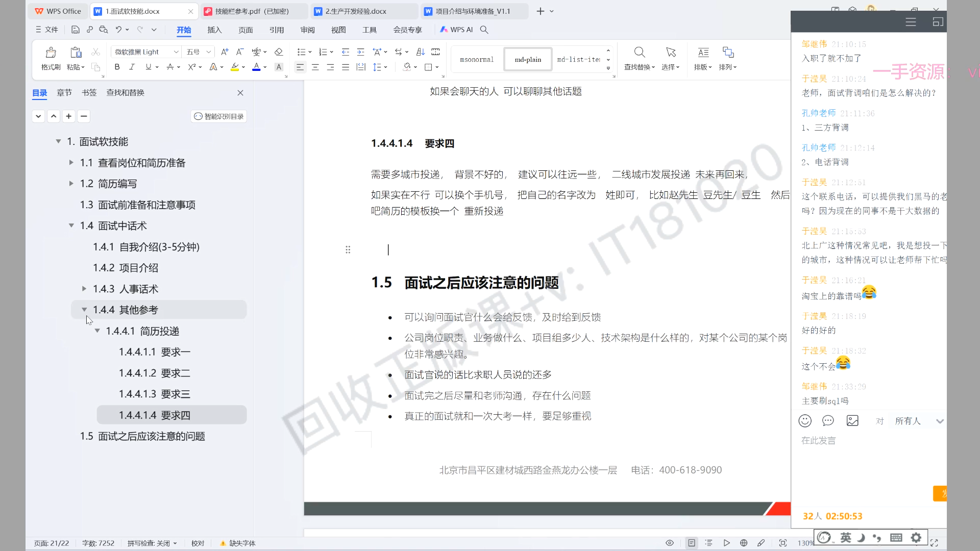The height and width of the screenshot is (551, 980).
Task: Open the font size dropdown
Action: 208,52
